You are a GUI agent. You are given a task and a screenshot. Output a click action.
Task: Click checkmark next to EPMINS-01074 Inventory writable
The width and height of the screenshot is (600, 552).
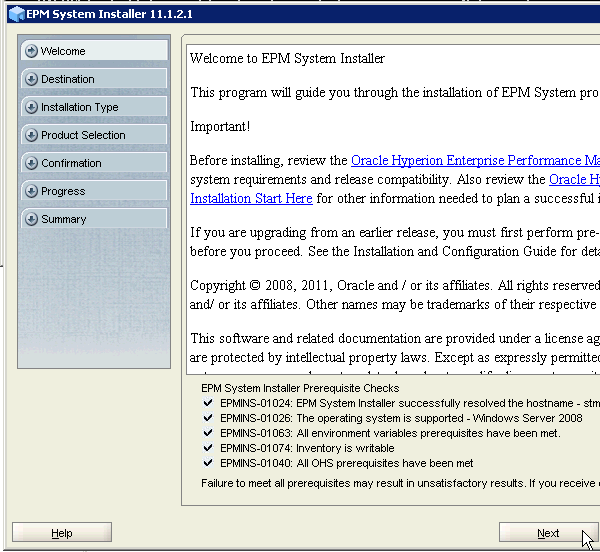pyautogui.click(x=208, y=448)
